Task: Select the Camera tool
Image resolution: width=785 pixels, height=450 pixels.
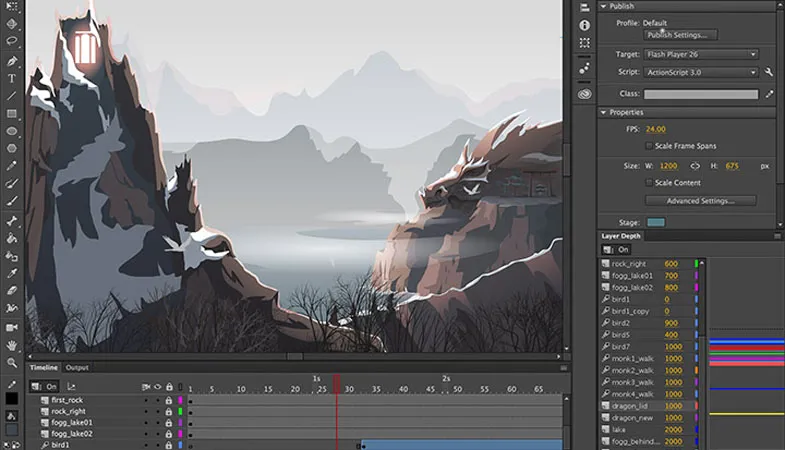Action: 12,327
